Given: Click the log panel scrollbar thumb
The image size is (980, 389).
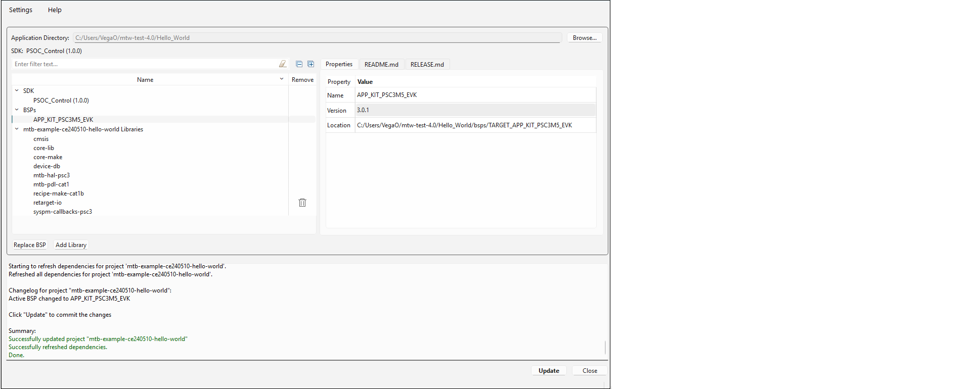Looking at the screenshot, I should (x=605, y=348).
